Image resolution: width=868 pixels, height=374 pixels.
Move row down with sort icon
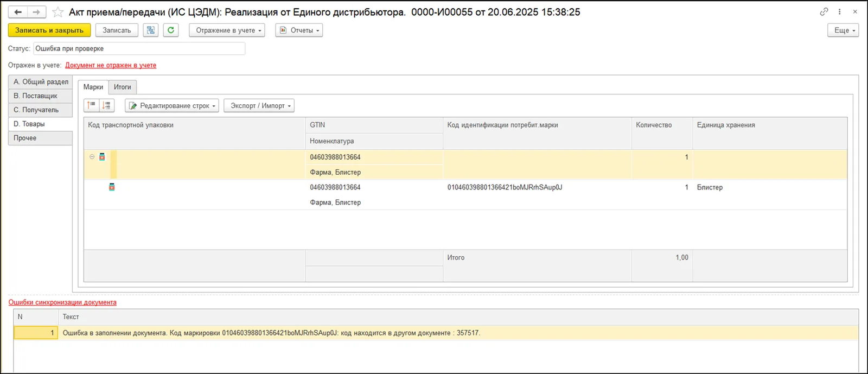pos(106,105)
